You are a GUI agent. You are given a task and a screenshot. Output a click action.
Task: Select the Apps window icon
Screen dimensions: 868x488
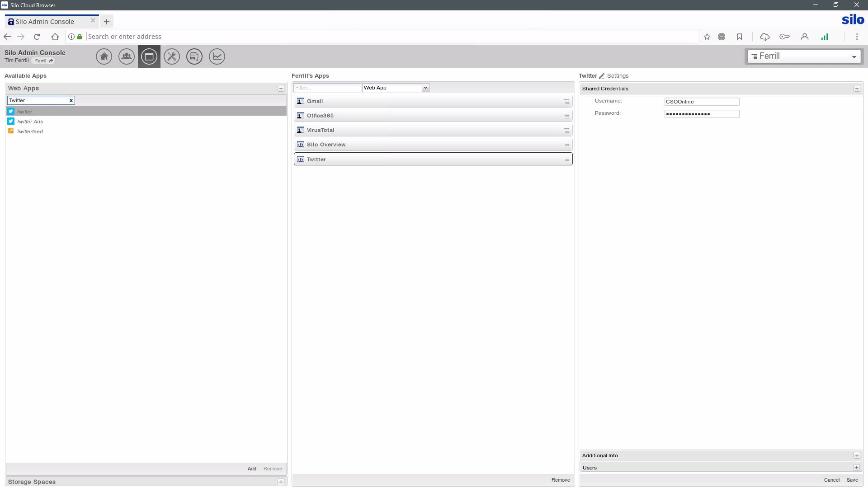149,56
